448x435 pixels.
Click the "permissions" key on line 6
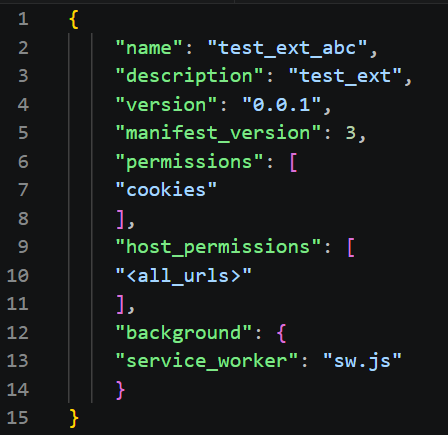(x=189, y=162)
